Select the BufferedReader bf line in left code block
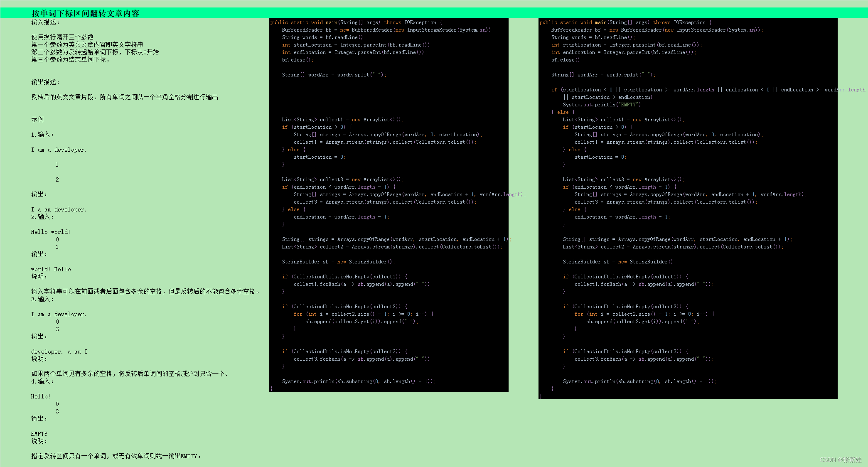Viewport: 868px width, 467px height. pyautogui.click(x=388, y=30)
